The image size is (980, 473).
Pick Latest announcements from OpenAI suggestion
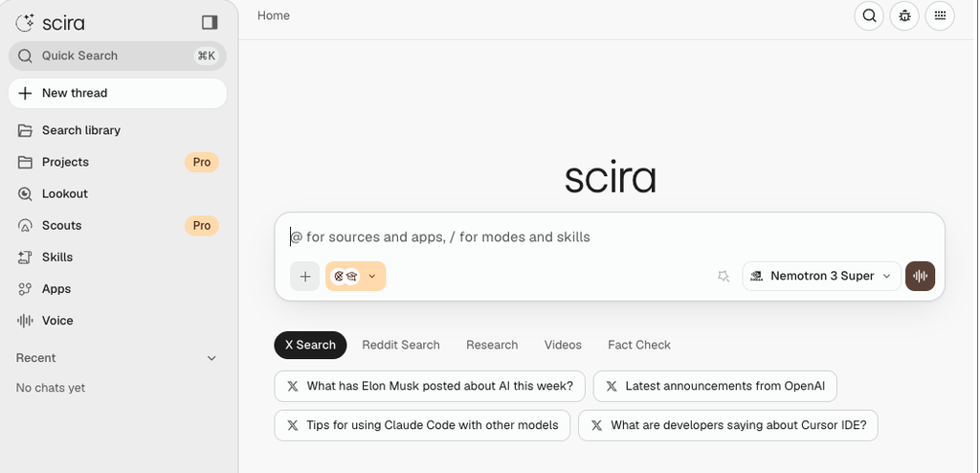coord(715,387)
